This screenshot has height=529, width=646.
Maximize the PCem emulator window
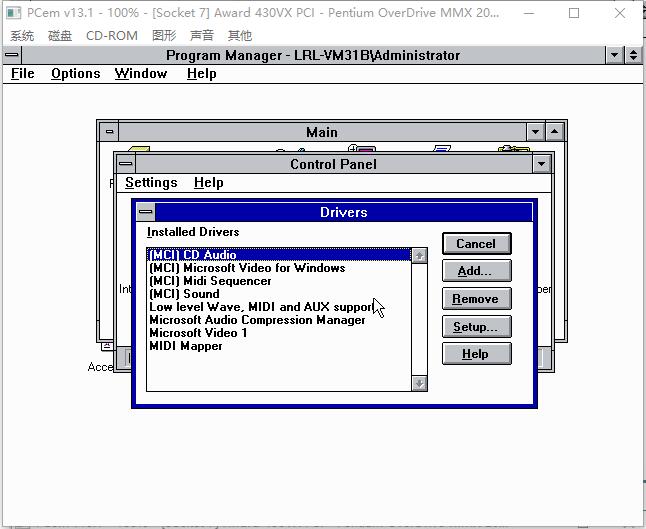tap(574, 13)
